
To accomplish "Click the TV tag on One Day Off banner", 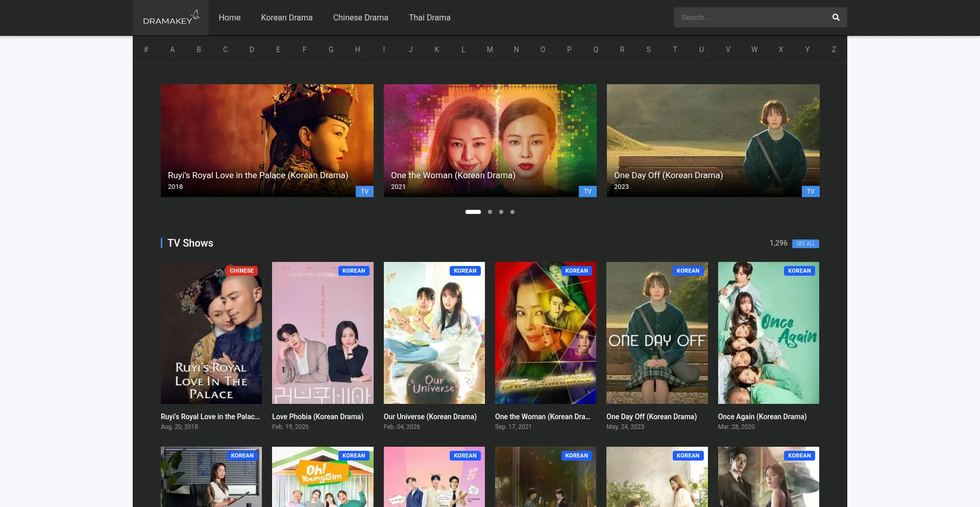I will coord(811,191).
